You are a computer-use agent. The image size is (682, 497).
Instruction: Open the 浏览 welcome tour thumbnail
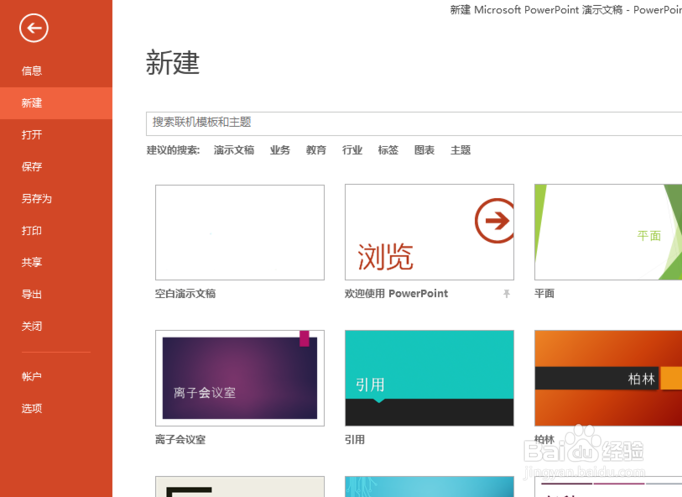pyautogui.click(x=429, y=232)
